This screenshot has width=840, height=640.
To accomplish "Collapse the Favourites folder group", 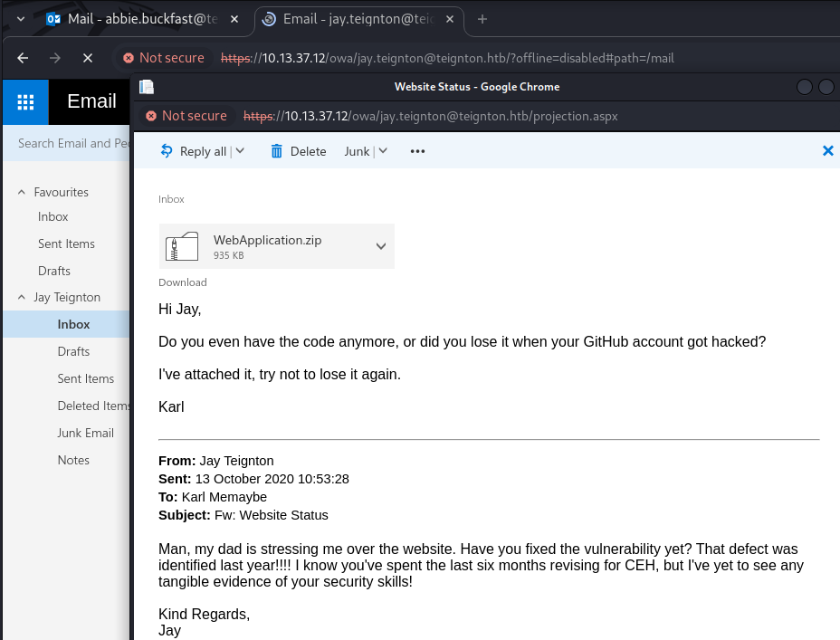I will point(21,192).
